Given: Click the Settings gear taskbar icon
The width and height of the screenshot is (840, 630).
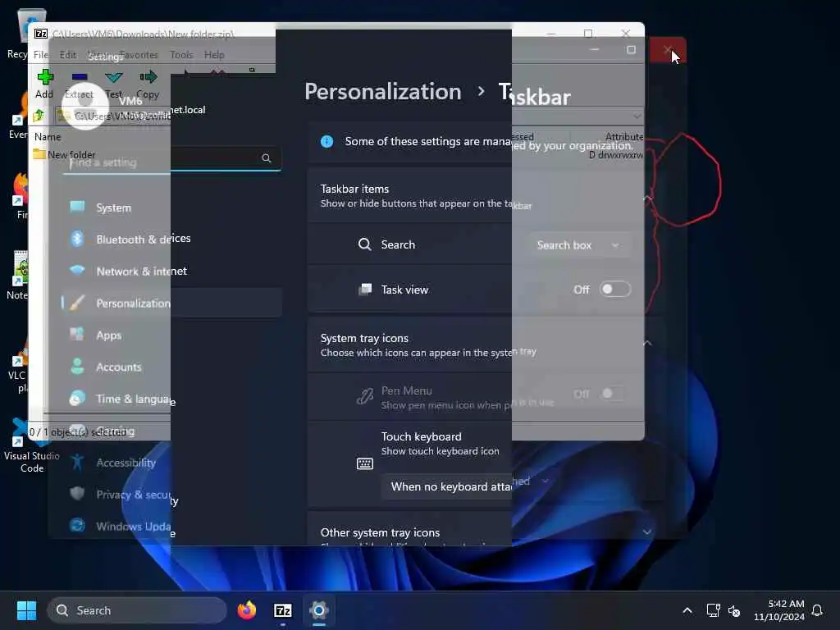Looking at the screenshot, I should 319,610.
